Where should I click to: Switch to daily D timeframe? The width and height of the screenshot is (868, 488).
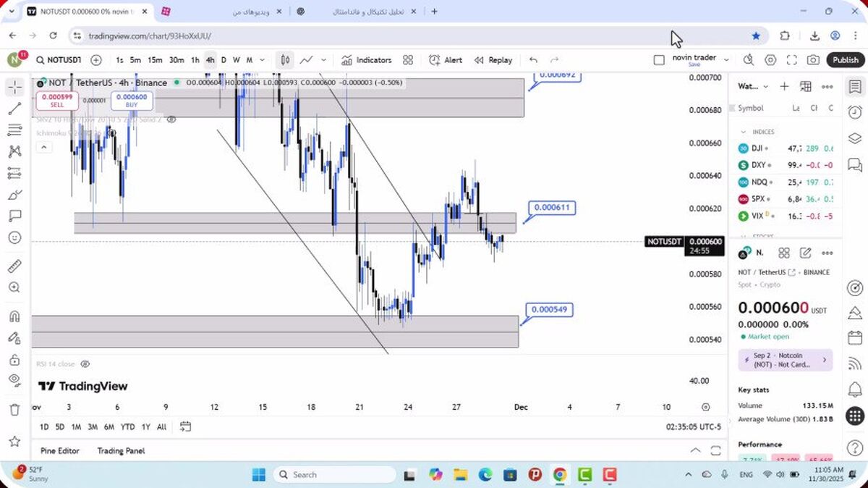tap(224, 60)
